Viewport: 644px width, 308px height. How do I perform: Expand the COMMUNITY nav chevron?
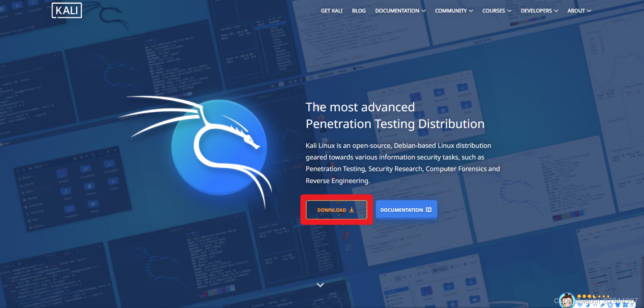pyautogui.click(x=471, y=11)
